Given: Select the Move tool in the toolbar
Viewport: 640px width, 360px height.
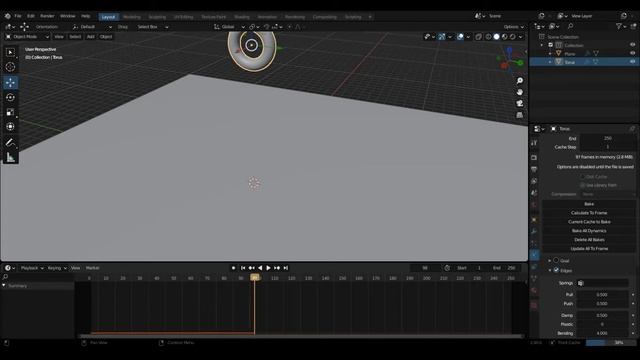Looking at the screenshot, I should 10,82.
